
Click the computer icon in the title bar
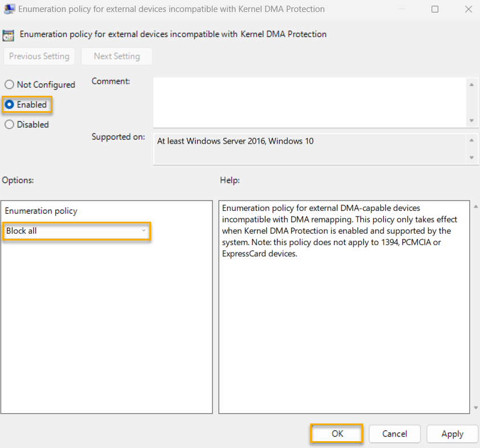9,9
